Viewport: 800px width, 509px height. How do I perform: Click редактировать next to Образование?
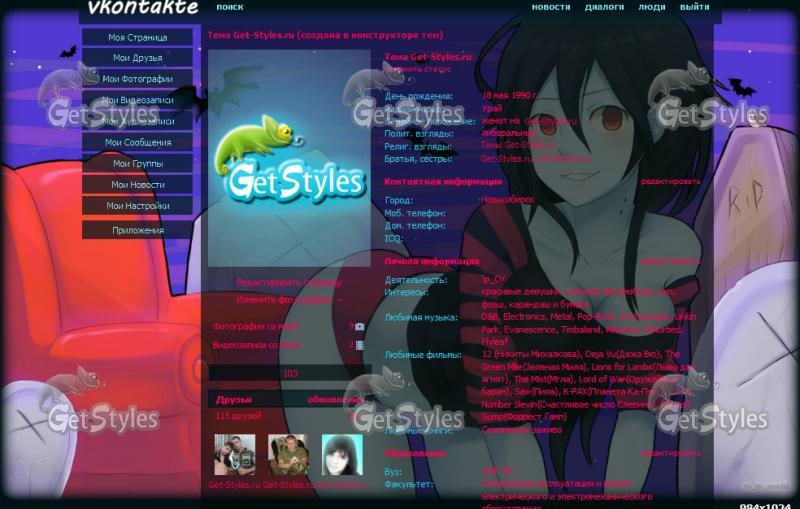pyautogui.click(x=670, y=453)
